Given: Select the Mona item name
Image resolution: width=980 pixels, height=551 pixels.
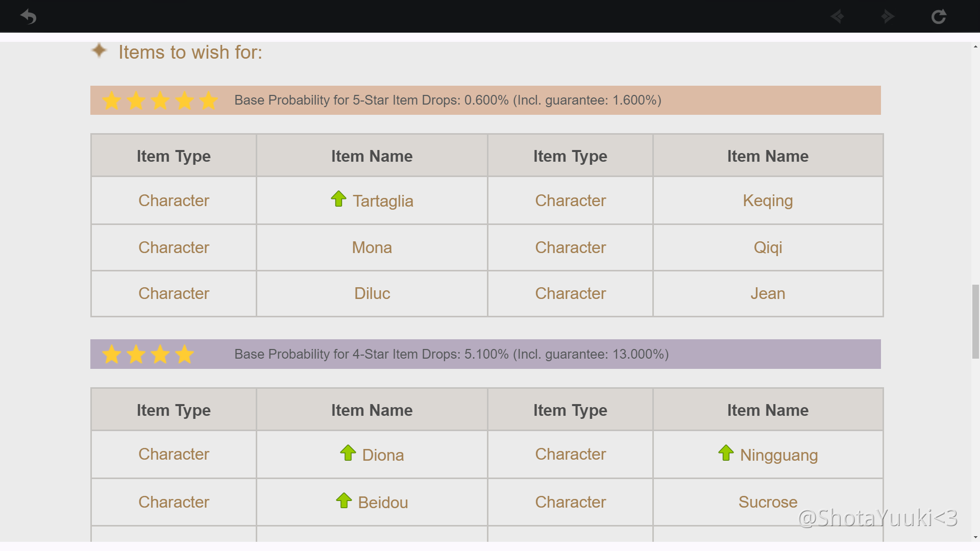Looking at the screenshot, I should click(x=372, y=247).
